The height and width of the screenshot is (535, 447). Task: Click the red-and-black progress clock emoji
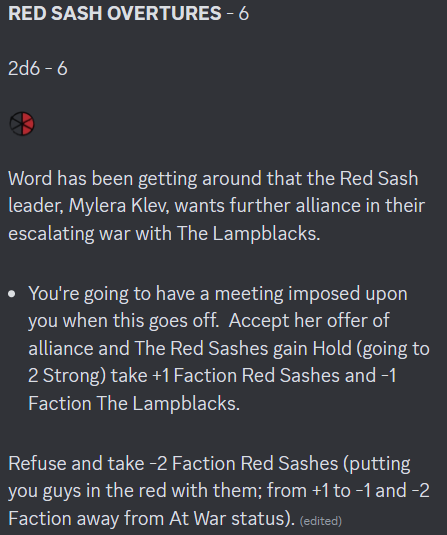pos(22,124)
